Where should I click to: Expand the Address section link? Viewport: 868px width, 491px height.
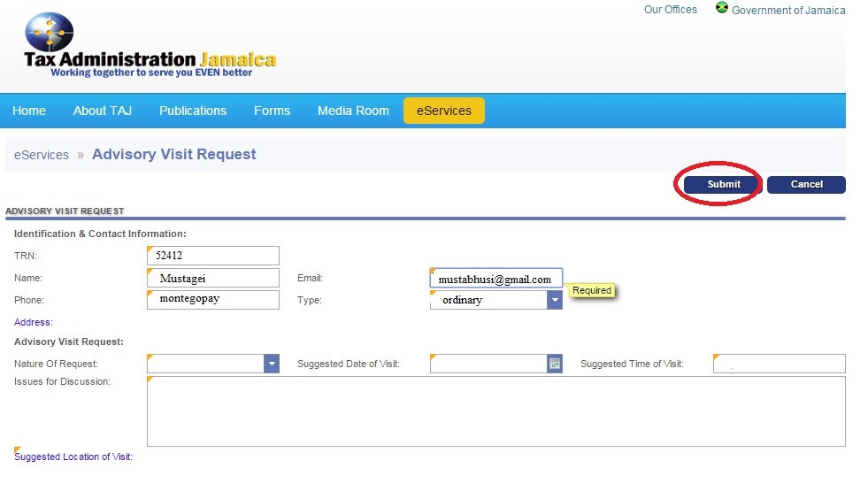coord(34,322)
